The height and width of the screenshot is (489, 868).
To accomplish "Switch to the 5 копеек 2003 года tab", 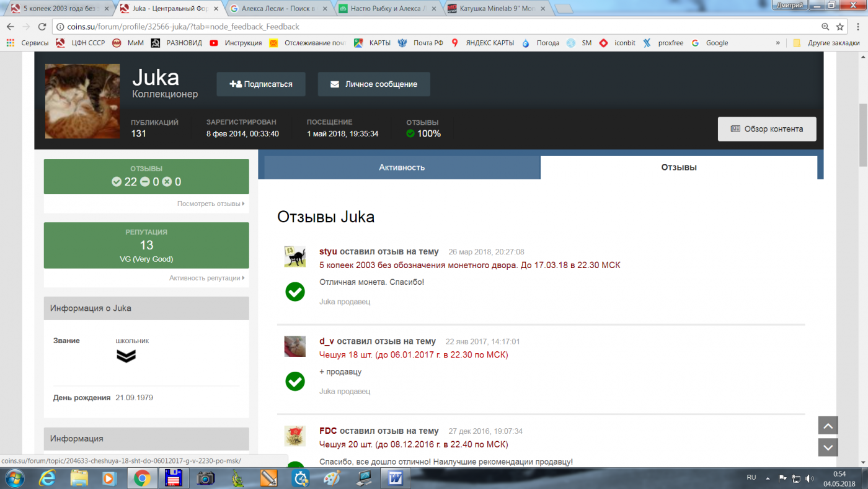I will 59,9.
